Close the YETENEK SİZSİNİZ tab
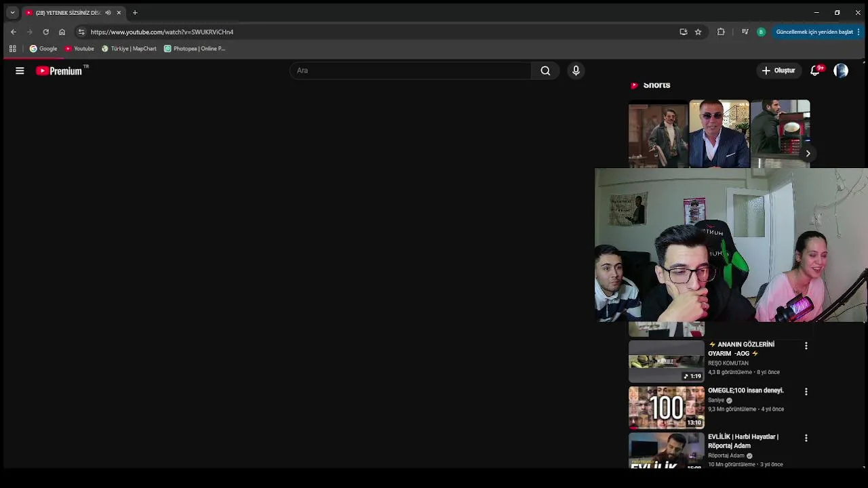The image size is (868, 488). point(119,13)
